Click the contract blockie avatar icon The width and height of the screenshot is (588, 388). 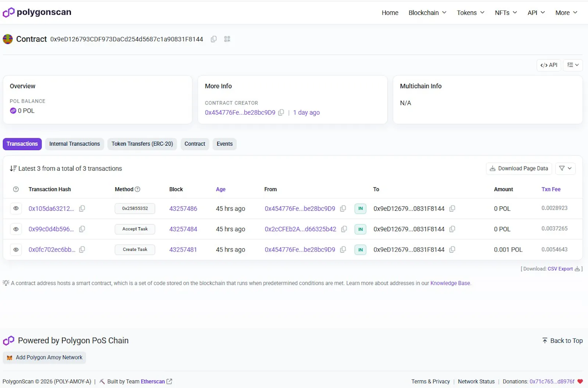tap(8, 39)
